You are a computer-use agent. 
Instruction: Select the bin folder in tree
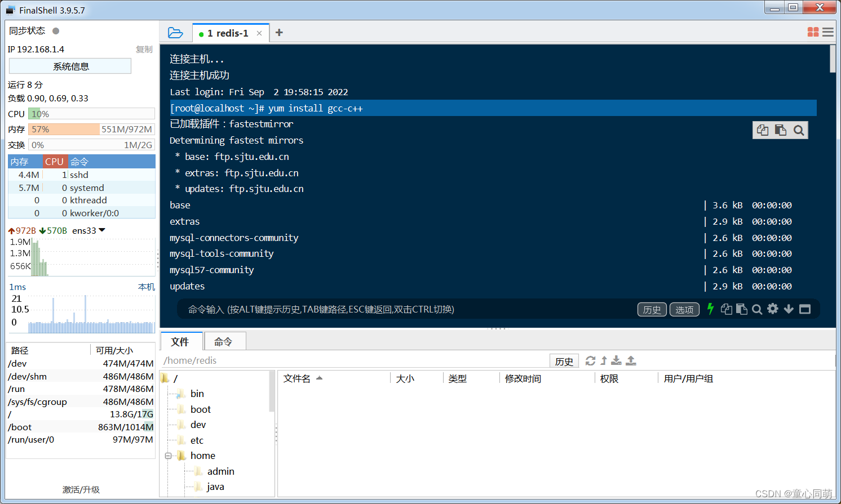197,394
